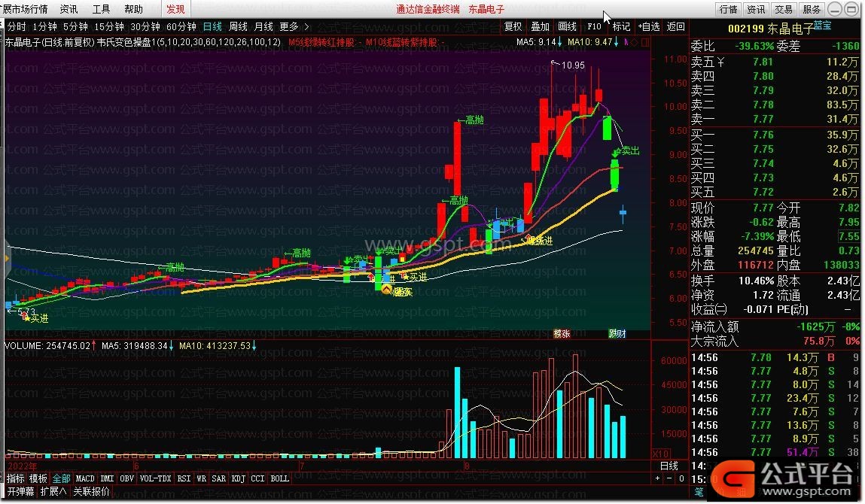Switch to 30分钟 chart period
865x504 pixels.
pyautogui.click(x=145, y=26)
